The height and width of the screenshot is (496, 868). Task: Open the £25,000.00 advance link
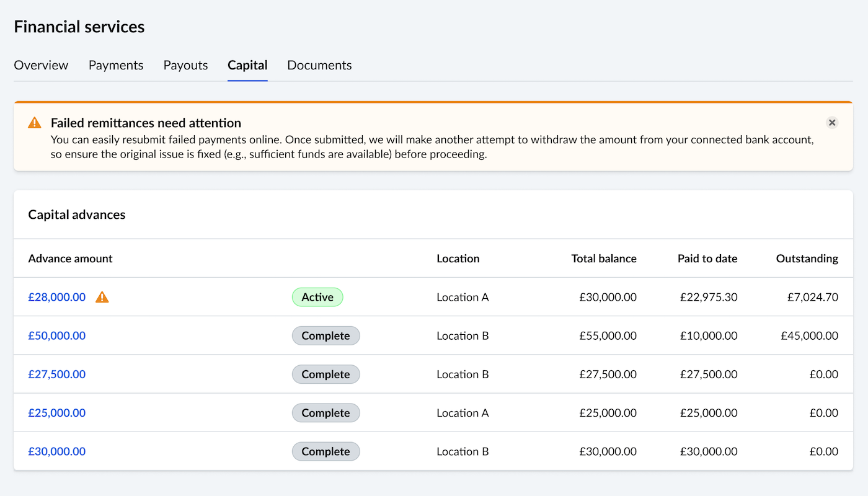57,413
